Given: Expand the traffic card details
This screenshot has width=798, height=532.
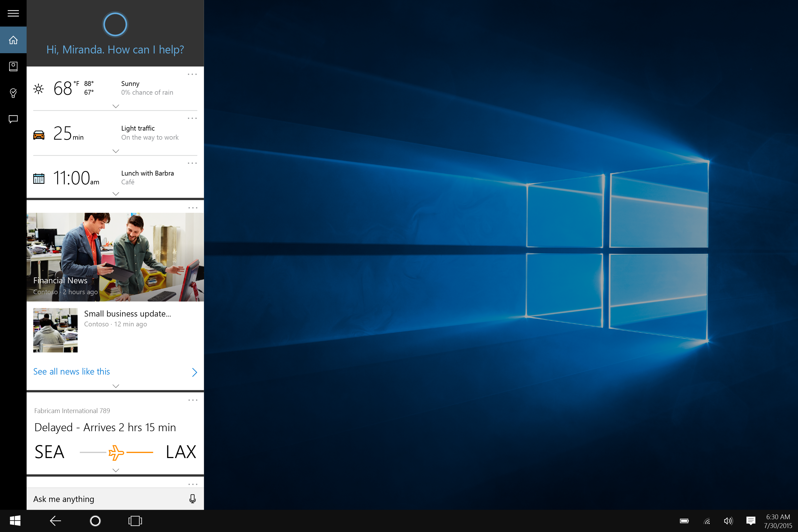Looking at the screenshot, I should pyautogui.click(x=115, y=151).
